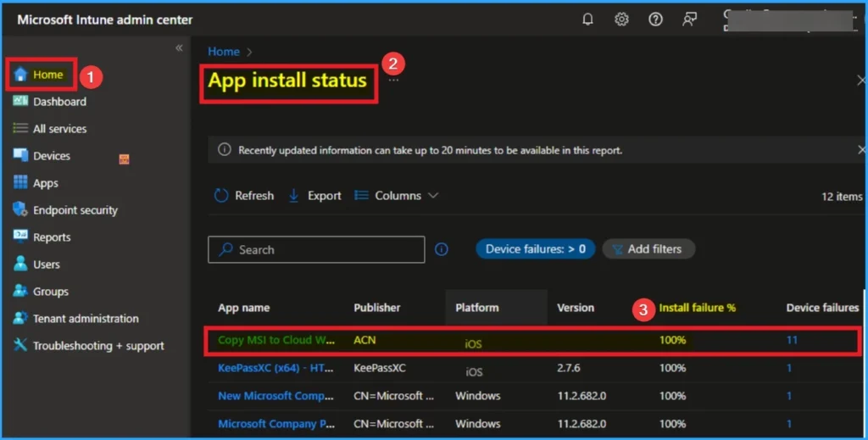Click the device failures link in KeePassXC row
Screen dimensions: 868x440
click(x=789, y=367)
